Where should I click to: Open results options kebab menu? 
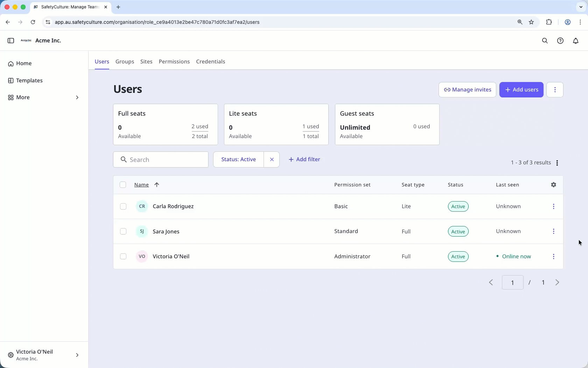(557, 163)
